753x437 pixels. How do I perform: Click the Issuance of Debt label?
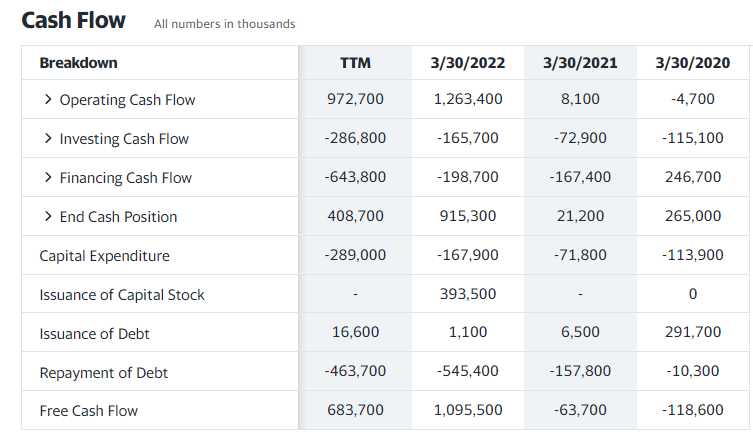[94, 333]
